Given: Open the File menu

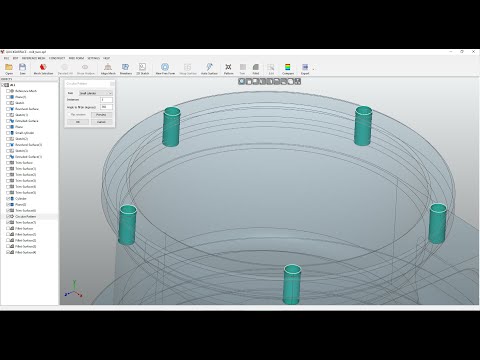Looking at the screenshot, I should coord(7,58).
